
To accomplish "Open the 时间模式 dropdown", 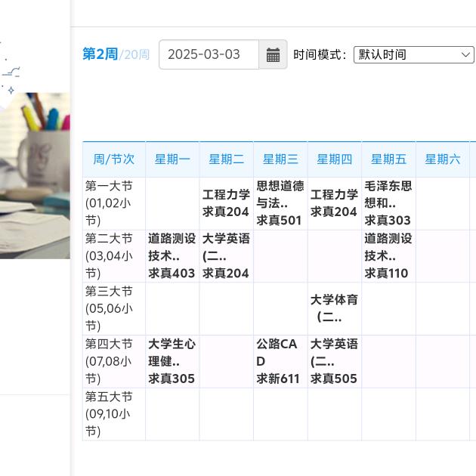I will pyautogui.click(x=413, y=54).
